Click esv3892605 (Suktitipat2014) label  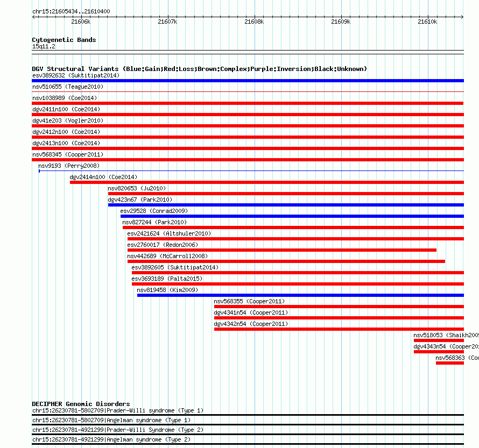[x=175, y=267]
